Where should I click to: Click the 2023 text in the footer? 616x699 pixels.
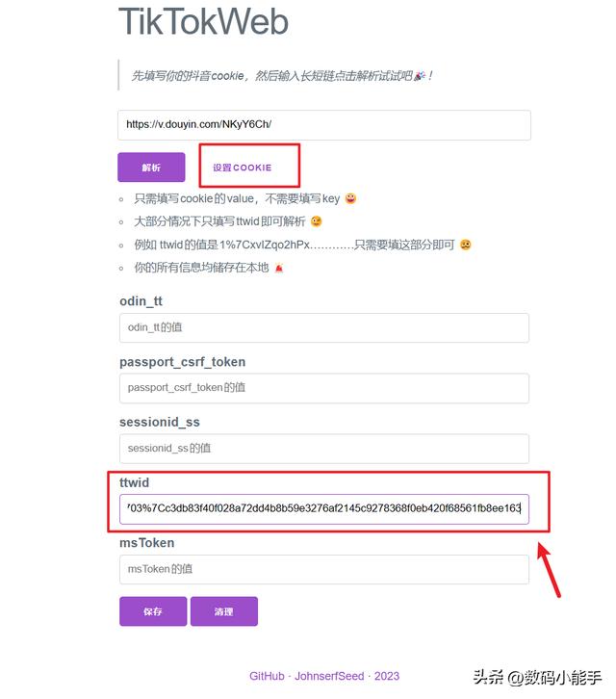coord(387,676)
